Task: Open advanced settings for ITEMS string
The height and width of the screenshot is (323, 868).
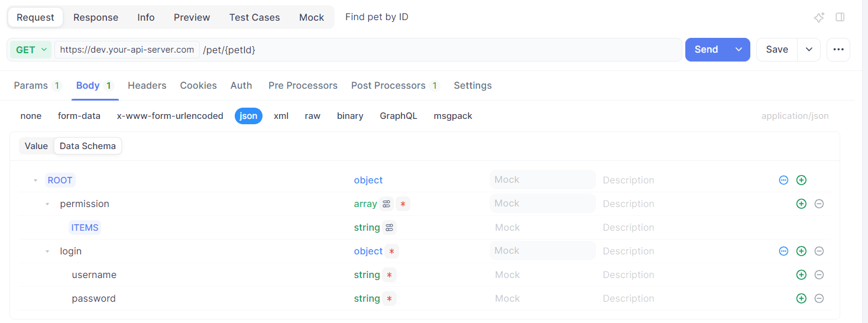Action: (389, 227)
